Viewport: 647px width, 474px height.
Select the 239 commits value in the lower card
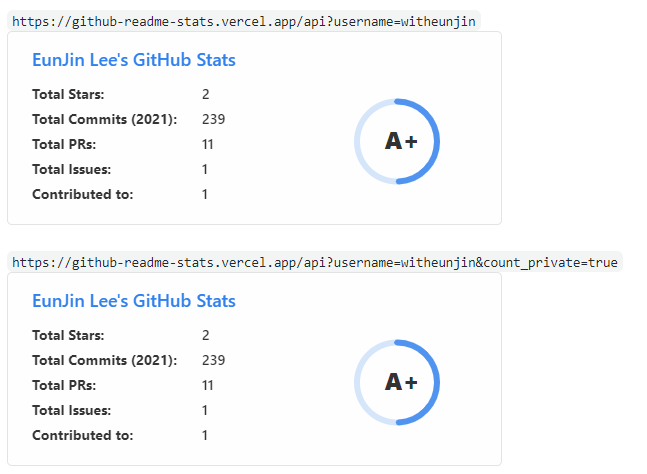(213, 360)
